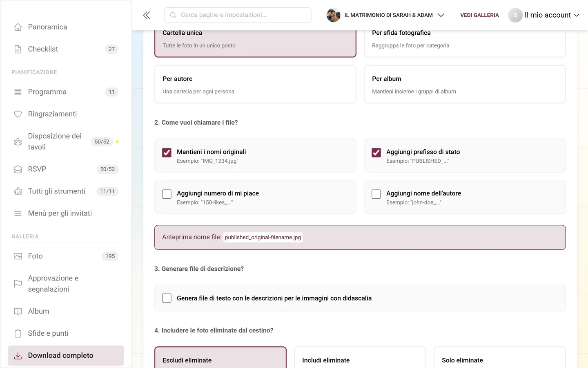This screenshot has height=368, width=588.
Task: Click the search magnifier icon
Action: [x=173, y=15]
